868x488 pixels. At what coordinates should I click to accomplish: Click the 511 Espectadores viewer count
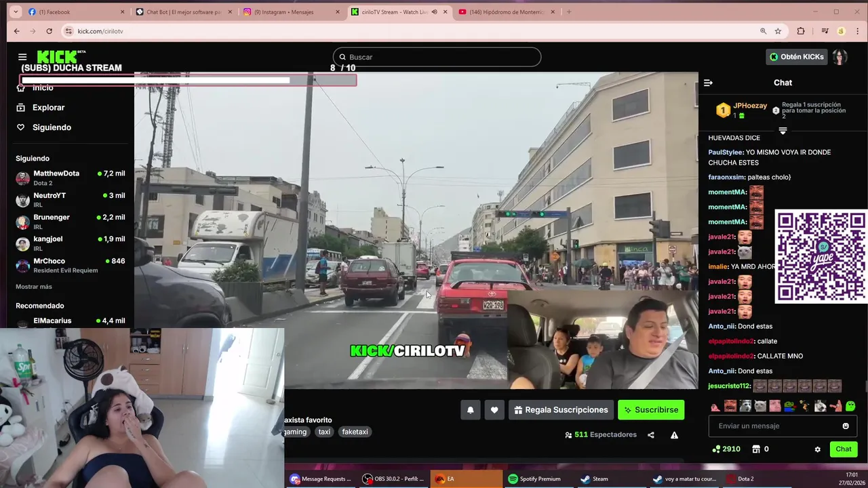click(x=601, y=435)
